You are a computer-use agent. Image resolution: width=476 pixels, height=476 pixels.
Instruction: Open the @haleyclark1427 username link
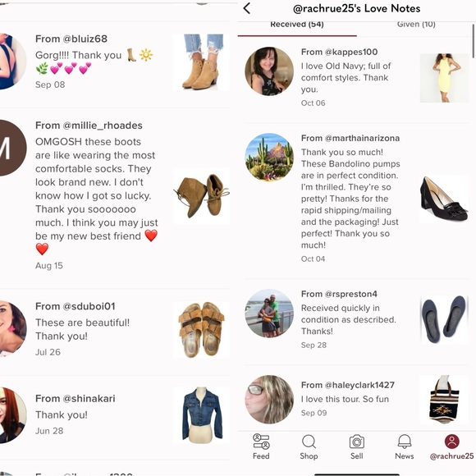pyautogui.click(x=359, y=385)
